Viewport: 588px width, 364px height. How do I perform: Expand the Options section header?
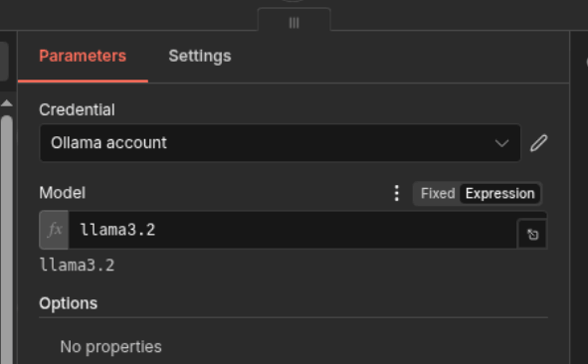(69, 303)
